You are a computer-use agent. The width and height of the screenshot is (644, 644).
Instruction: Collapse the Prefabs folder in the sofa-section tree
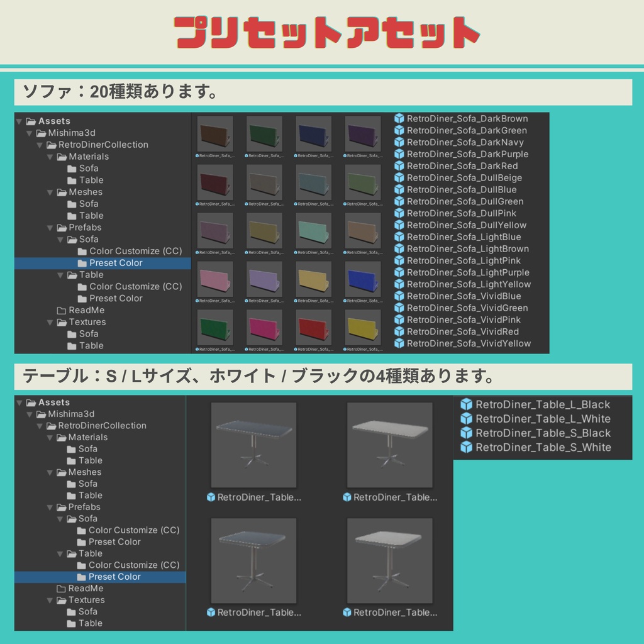click(50, 228)
